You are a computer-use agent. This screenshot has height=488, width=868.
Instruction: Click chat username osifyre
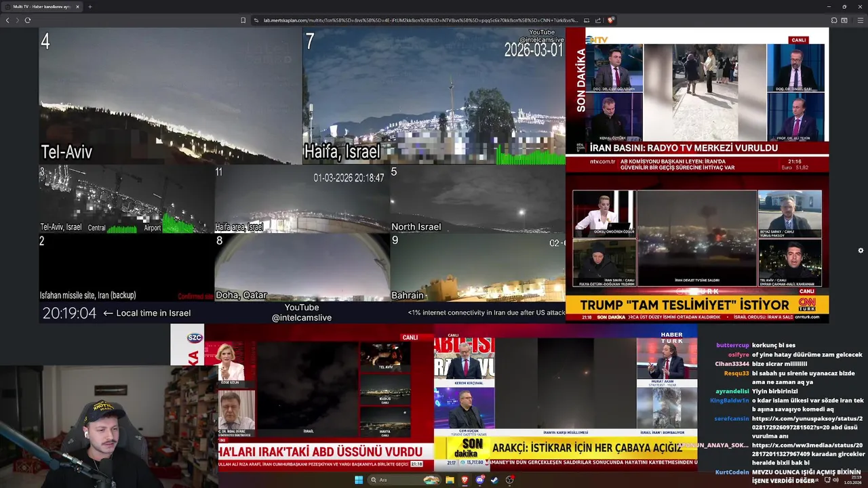pyautogui.click(x=738, y=354)
